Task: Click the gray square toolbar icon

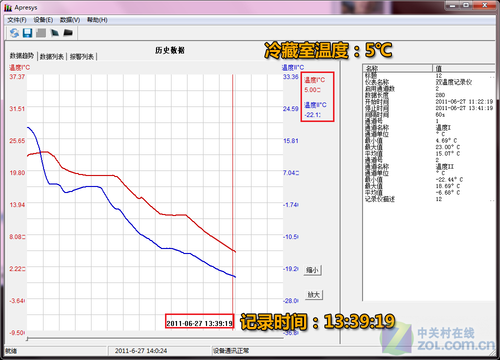Action: point(41,33)
